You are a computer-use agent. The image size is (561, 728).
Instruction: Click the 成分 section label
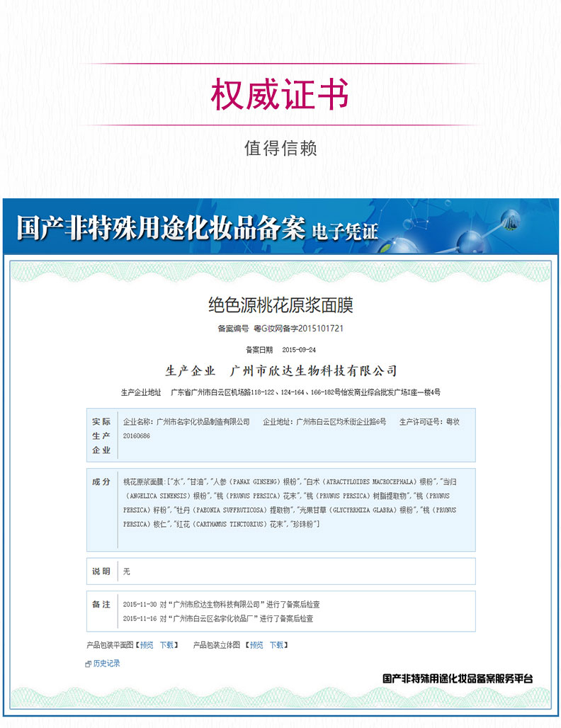coord(101,482)
